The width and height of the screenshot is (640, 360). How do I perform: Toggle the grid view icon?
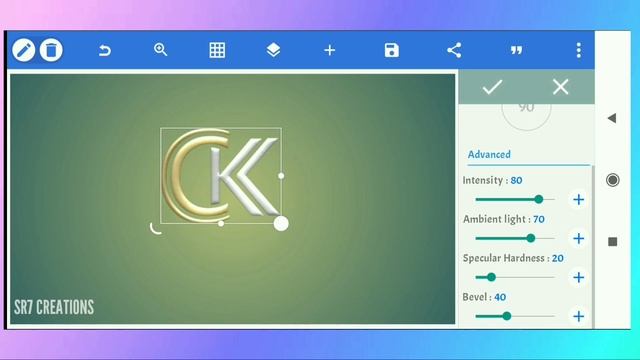point(217,50)
